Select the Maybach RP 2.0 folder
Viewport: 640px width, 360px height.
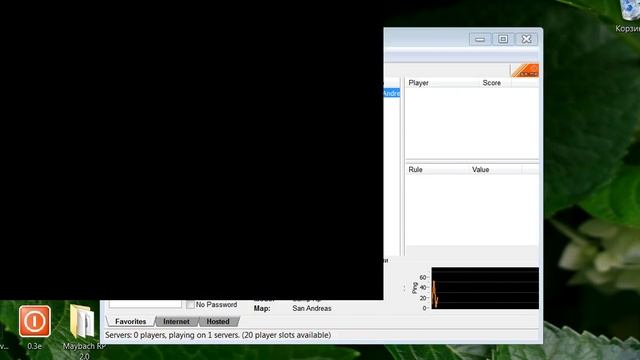[84, 331]
